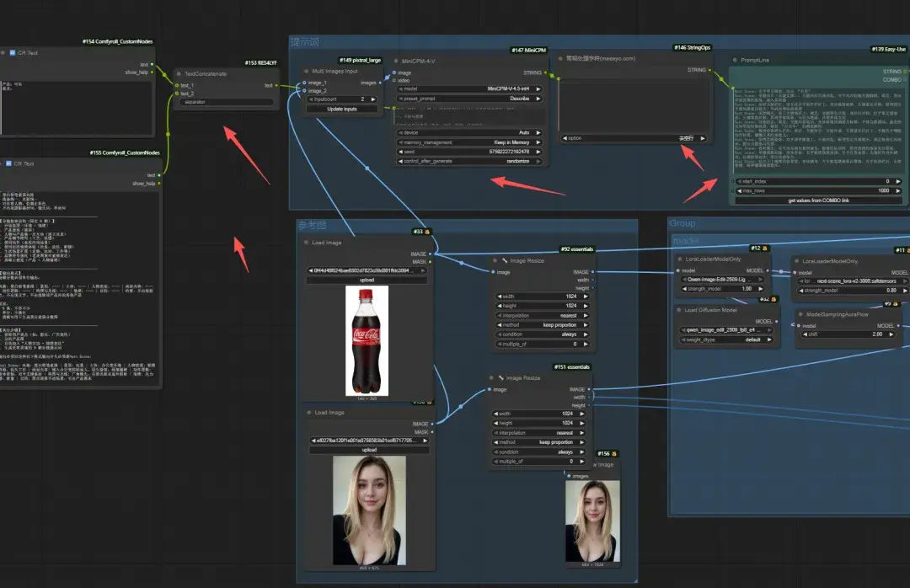Click the #154 Comfyroll_CustomNodes badge

point(117,42)
